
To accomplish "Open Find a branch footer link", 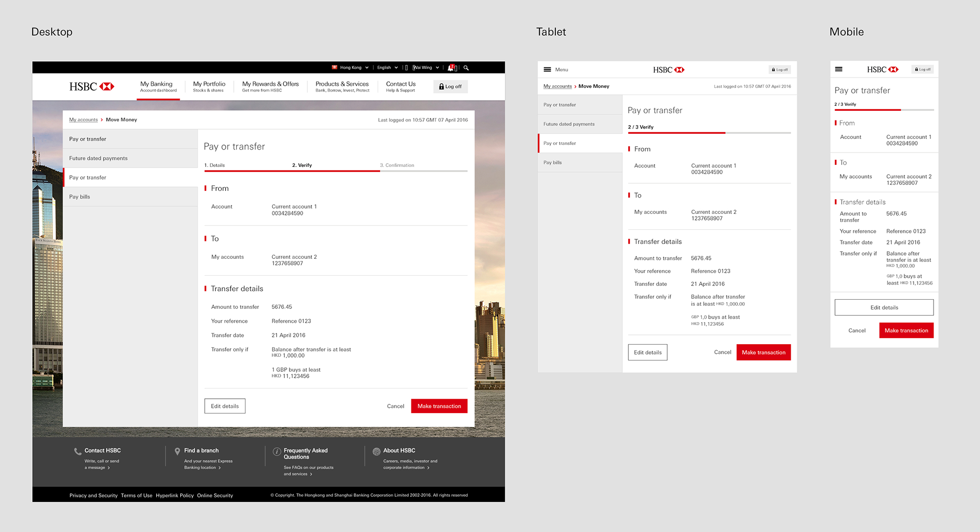I will (201, 450).
